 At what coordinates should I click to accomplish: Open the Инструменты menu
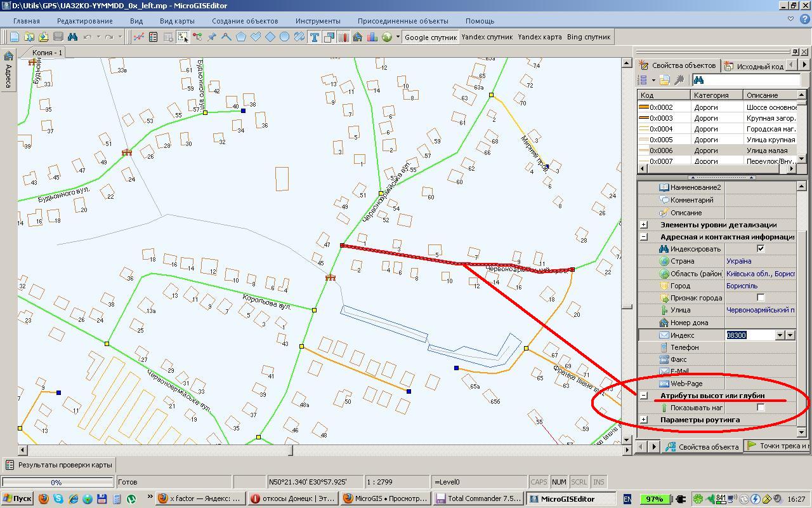click(318, 21)
